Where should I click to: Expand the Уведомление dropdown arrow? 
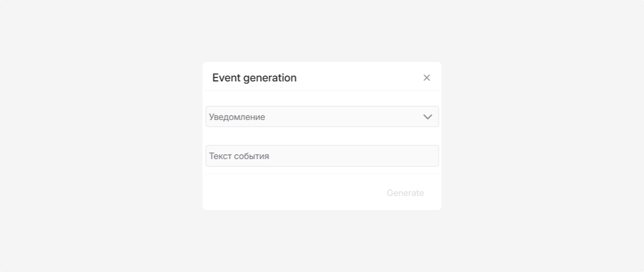[428, 117]
